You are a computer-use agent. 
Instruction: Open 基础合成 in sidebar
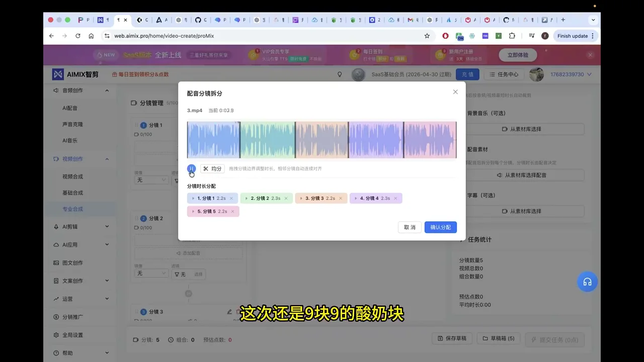72,193
